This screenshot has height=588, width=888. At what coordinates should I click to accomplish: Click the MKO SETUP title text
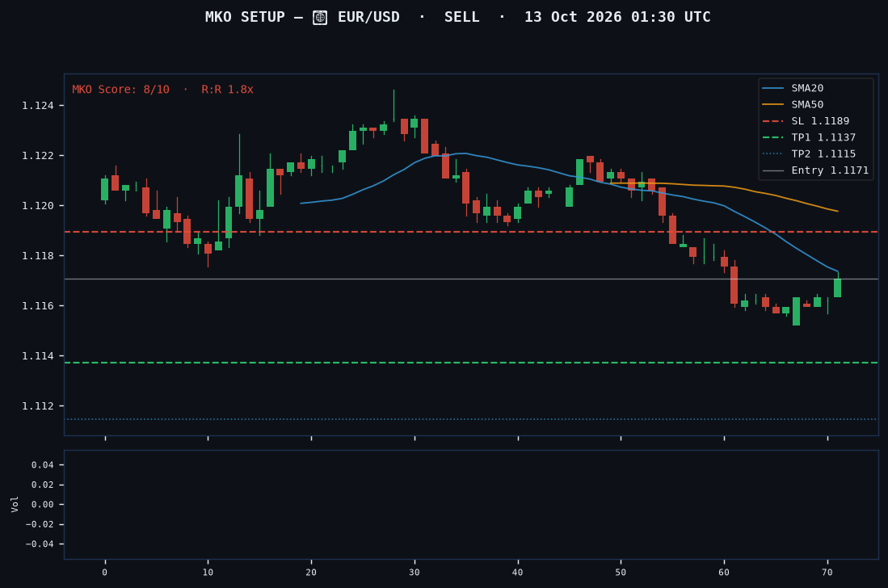pos(245,17)
